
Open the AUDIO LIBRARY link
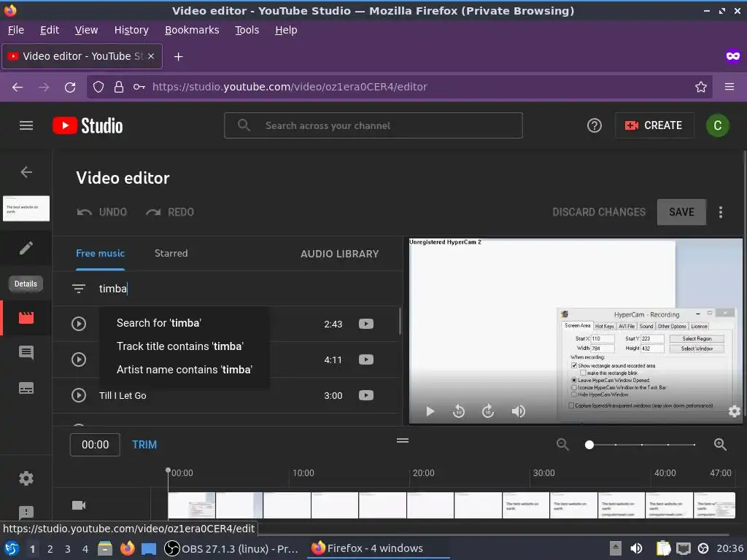pos(340,254)
